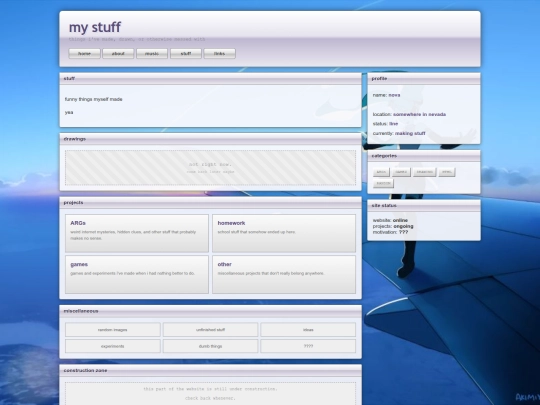Open the ideas tile
Screen dimensions: 540x405
(x=308, y=330)
